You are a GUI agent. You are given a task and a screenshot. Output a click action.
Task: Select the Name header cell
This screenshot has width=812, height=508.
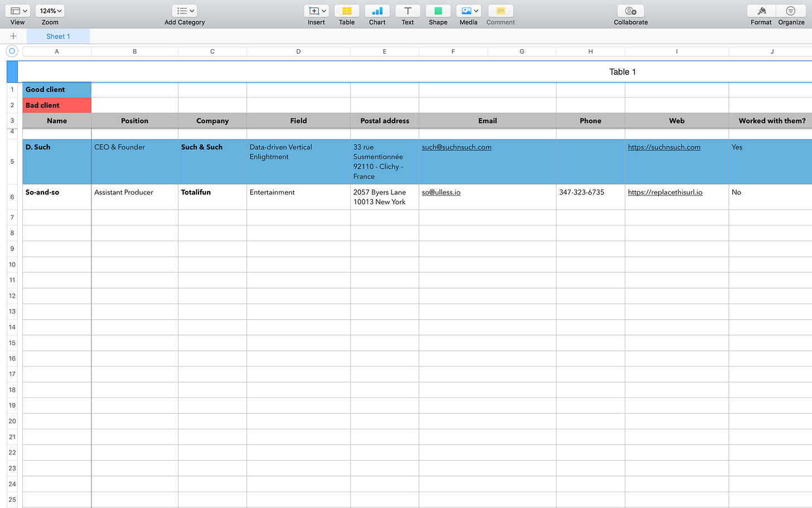coord(57,121)
